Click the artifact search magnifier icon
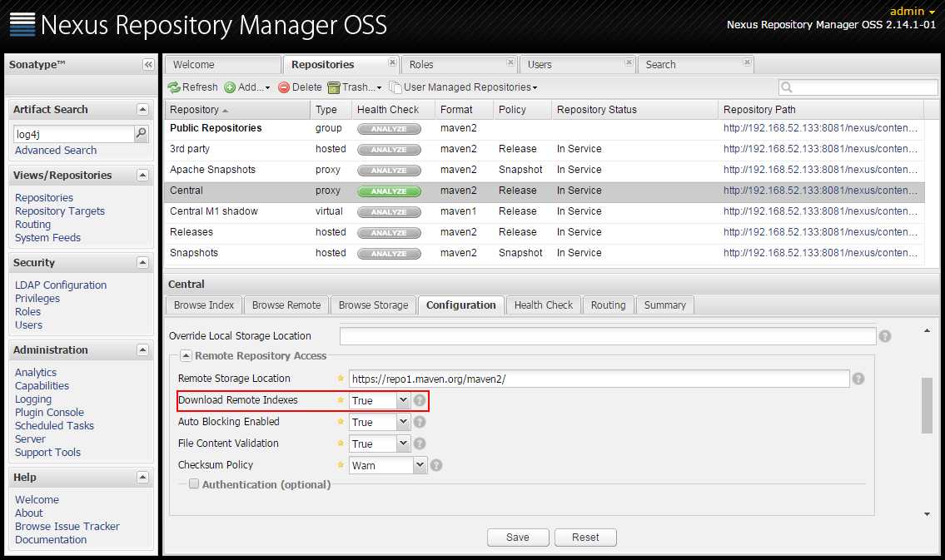 click(x=141, y=133)
